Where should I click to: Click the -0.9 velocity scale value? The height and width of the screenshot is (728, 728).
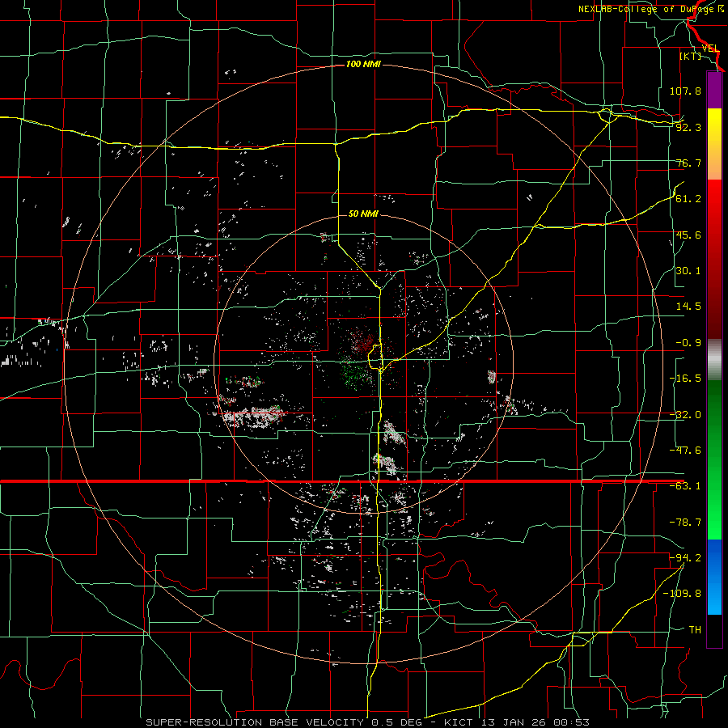tap(688, 343)
